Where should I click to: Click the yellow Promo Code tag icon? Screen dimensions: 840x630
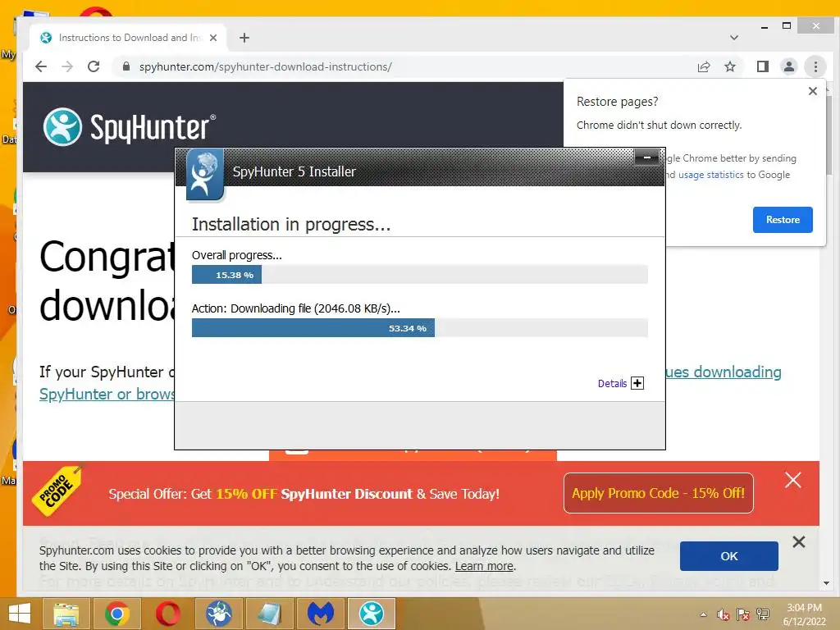coord(57,491)
